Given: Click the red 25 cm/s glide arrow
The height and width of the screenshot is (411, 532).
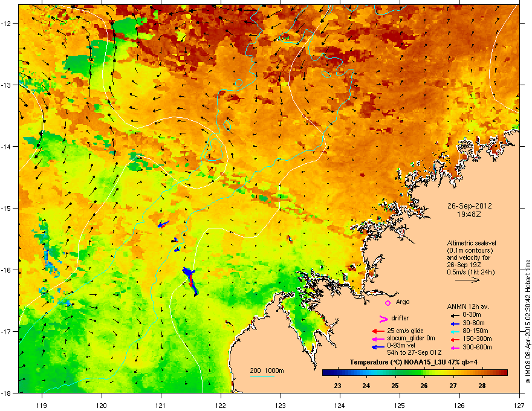Looking at the screenshot, I should [378, 331].
